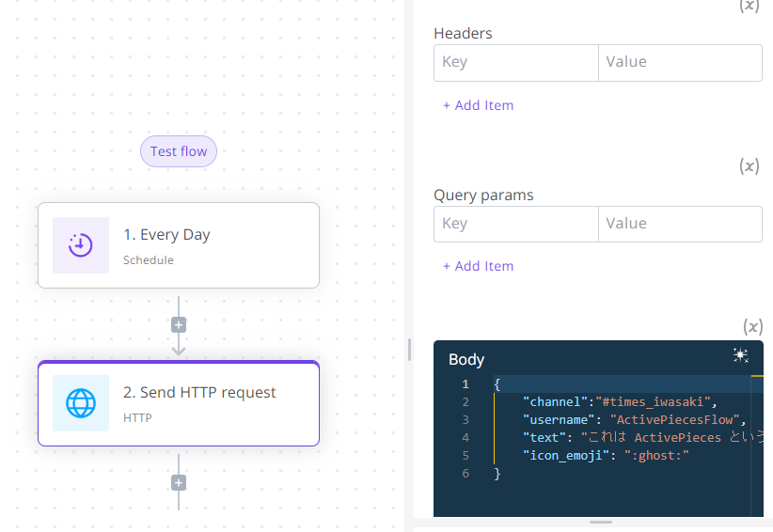This screenshot has width=773, height=532.
Task: Click plus icon below Send HTTP request
Action: [x=179, y=483]
